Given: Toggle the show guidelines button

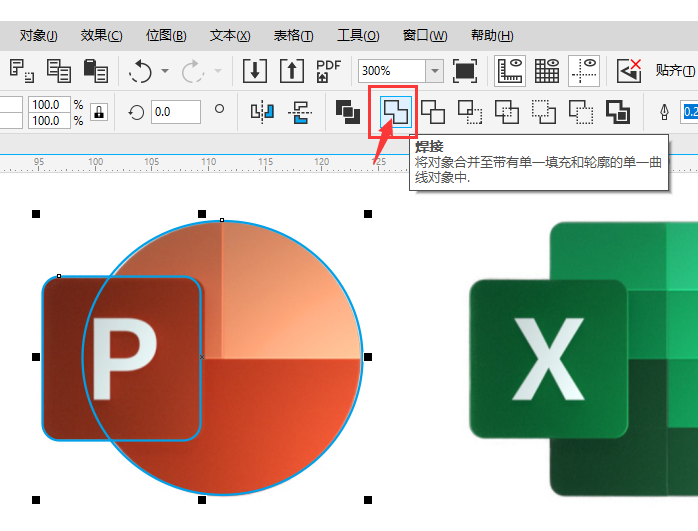Looking at the screenshot, I should pos(584,71).
